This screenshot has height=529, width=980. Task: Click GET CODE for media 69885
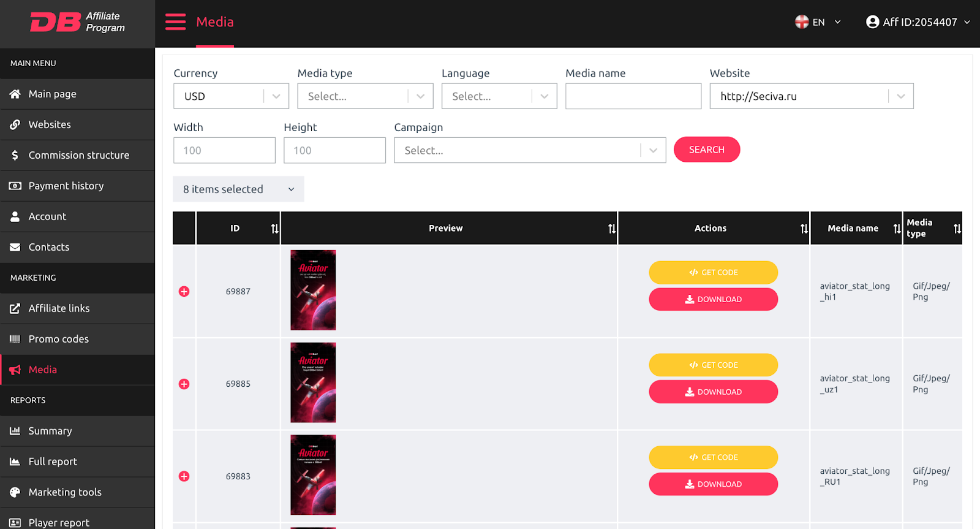coord(714,365)
